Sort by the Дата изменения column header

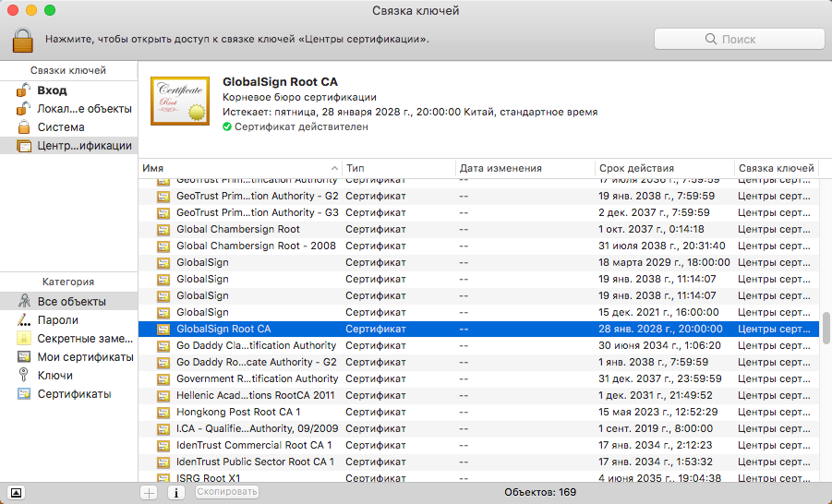click(x=525, y=168)
